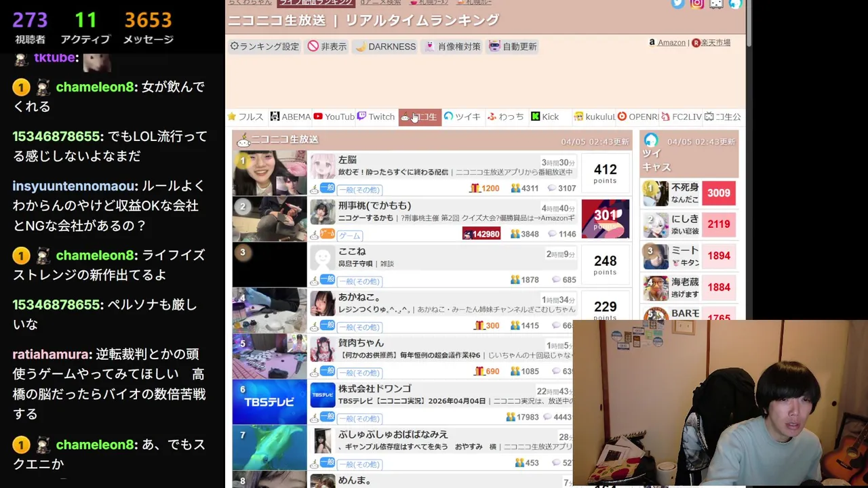Image resolution: width=868 pixels, height=488 pixels.
Task: Click 賛肉ちゃん user avatar icon
Action: (323, 349)
